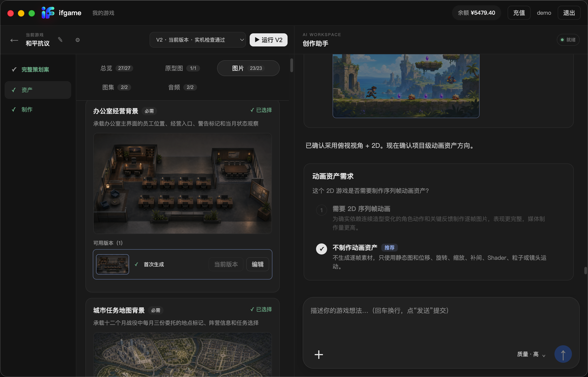
Task: Attach a file with the plus icon
Action: 319,354
